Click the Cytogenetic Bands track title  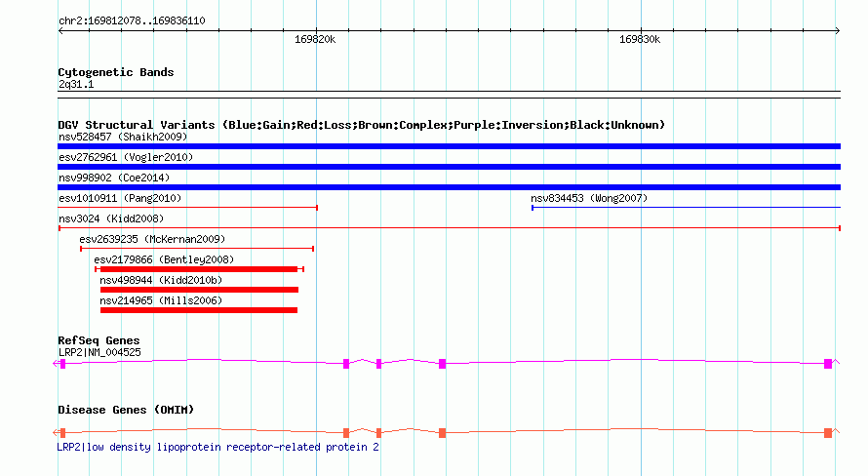point(116,72)
